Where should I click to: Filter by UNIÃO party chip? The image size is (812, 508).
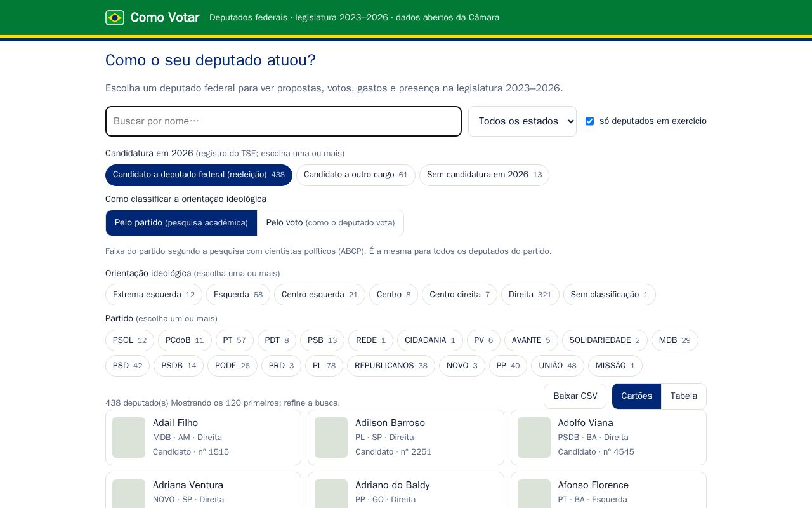558,366
